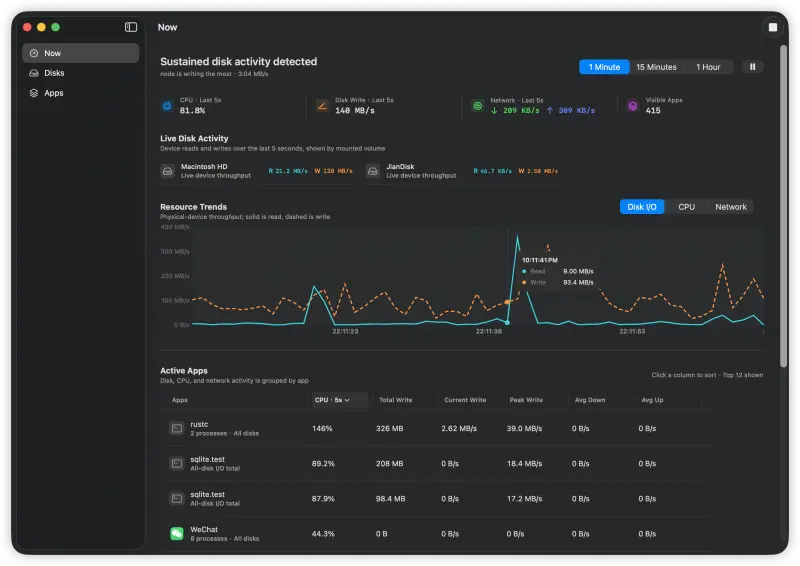Click rustc Total Write 326 MB

point(389,429)
